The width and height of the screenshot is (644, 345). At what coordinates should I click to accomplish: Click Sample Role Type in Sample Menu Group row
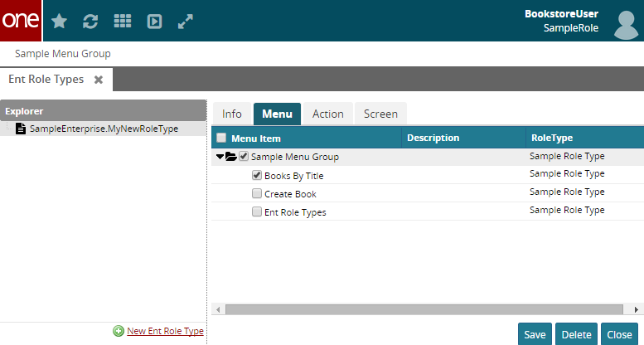pyautogui.click(x=567, y=156)
